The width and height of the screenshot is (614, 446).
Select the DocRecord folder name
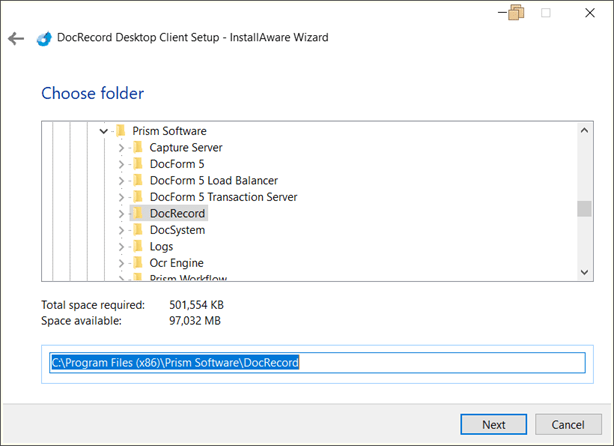click(x=177, y=213)
